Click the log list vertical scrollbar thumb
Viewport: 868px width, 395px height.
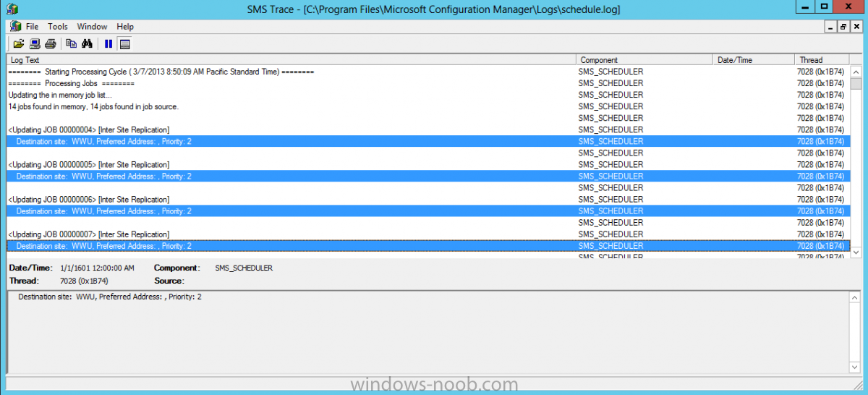pyautogui.click(x=856, y=83)
